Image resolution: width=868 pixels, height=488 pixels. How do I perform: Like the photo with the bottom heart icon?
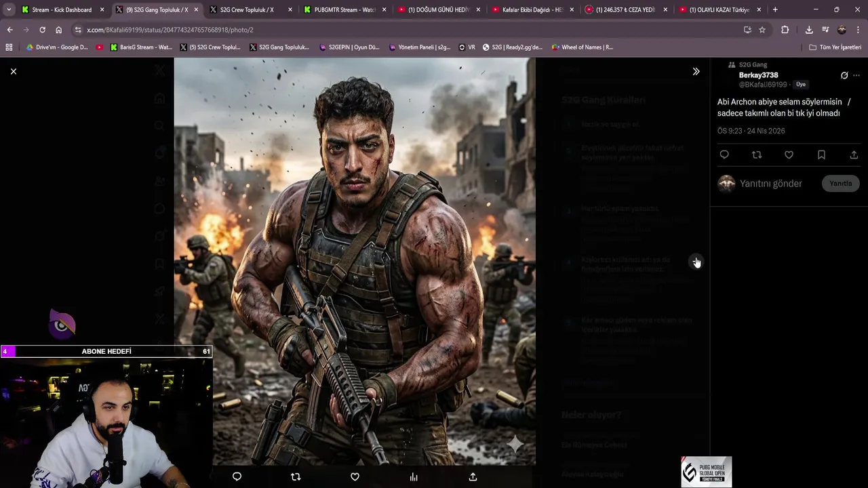coord(355,476)
